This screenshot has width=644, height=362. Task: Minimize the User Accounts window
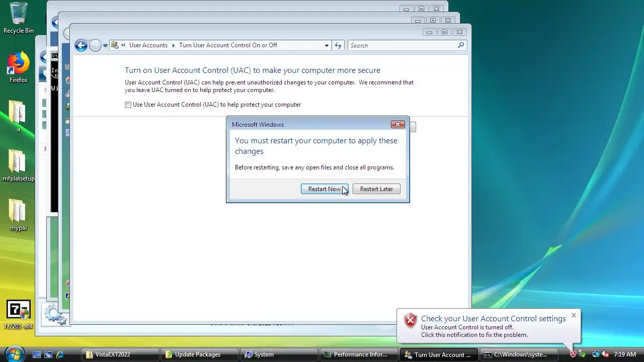[x=429, y=32]
